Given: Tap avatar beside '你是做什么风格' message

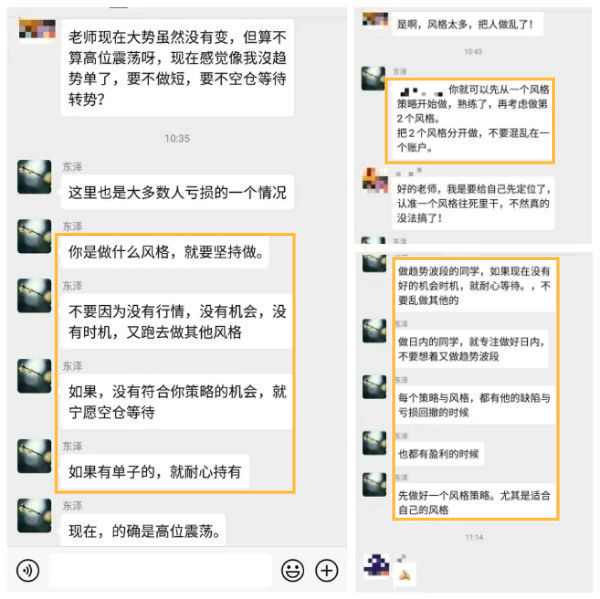Looking at the screenshot, I should coord(34,236).
